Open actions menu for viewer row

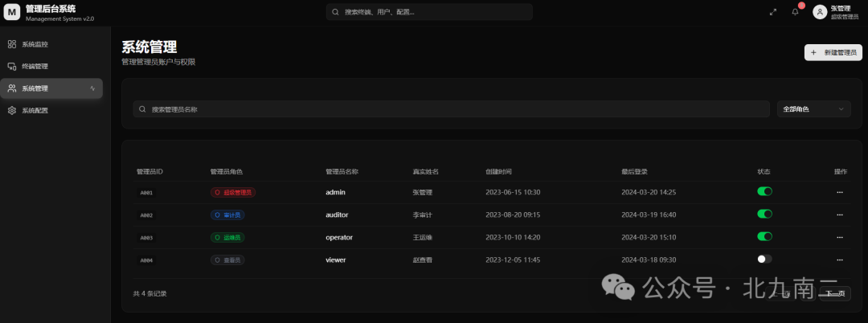click(840, 260)
